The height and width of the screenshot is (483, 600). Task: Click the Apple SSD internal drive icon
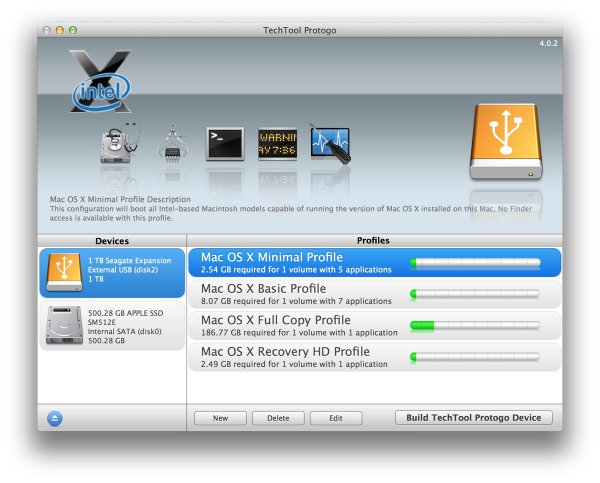click(x=64, y=325)
